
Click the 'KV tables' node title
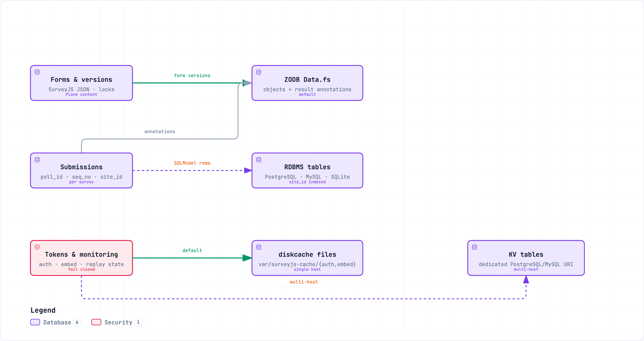(x=526, y=254)
